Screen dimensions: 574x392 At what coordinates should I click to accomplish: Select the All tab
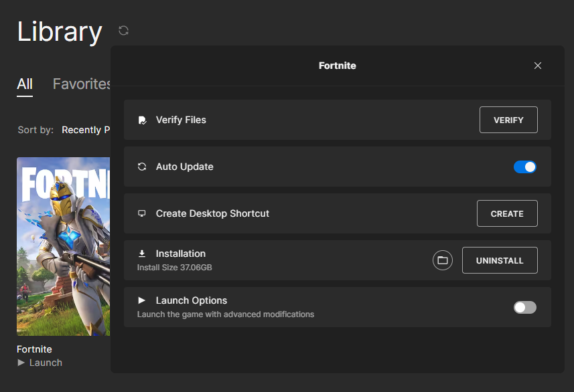pos(24,84)
